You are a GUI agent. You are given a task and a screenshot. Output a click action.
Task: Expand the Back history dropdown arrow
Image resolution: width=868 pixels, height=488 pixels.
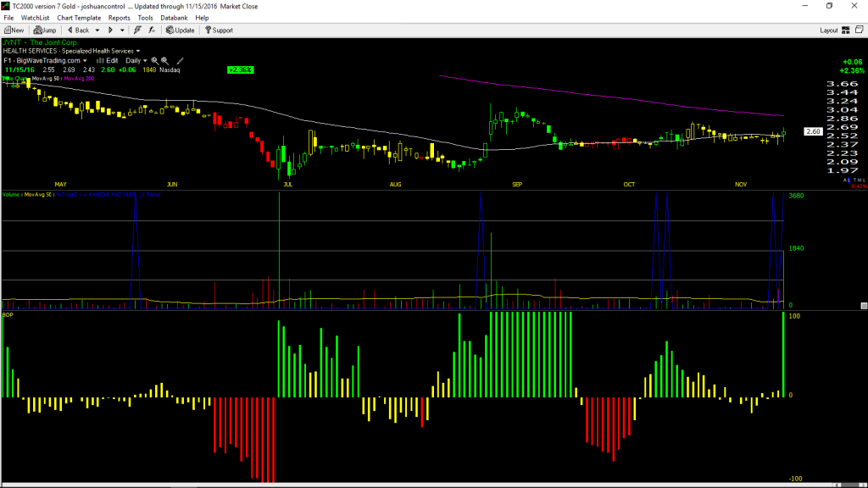97,30
